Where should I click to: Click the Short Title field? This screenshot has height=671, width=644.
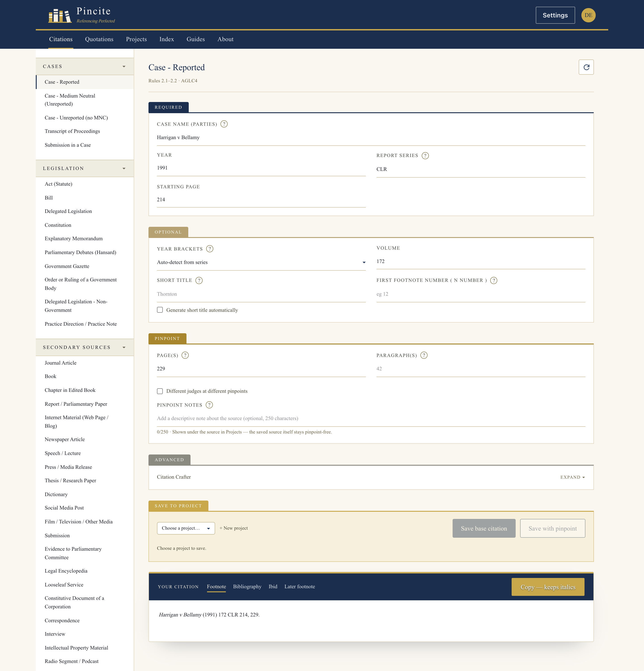pyautogui.click(x=261, y=294)
